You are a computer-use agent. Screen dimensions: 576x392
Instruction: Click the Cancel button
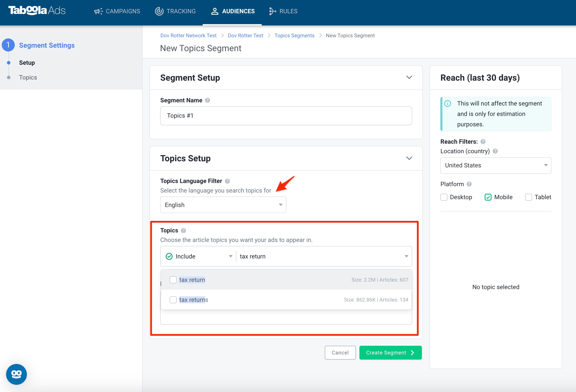click(340, 353)
